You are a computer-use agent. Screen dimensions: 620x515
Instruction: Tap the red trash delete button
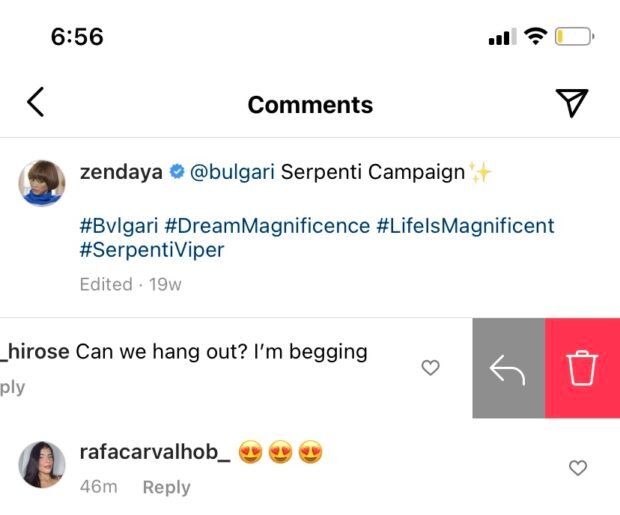582,369
